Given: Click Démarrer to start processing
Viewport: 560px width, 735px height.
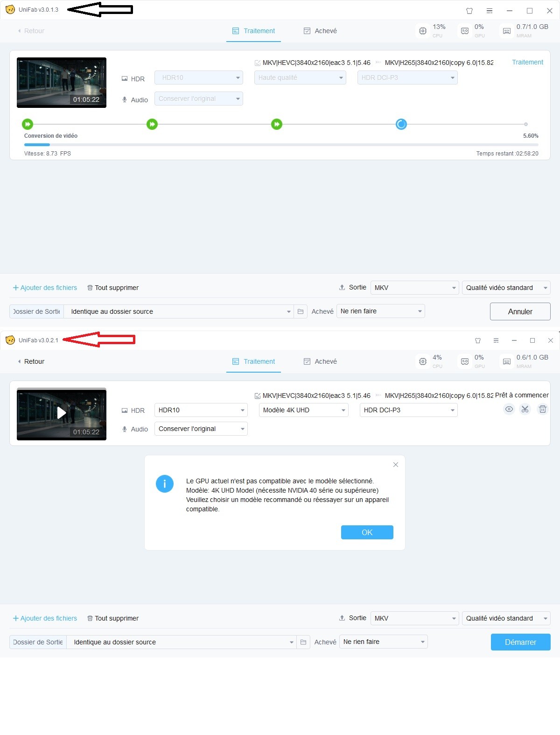Looking at the screenshot, I should [x=520, y=642].
